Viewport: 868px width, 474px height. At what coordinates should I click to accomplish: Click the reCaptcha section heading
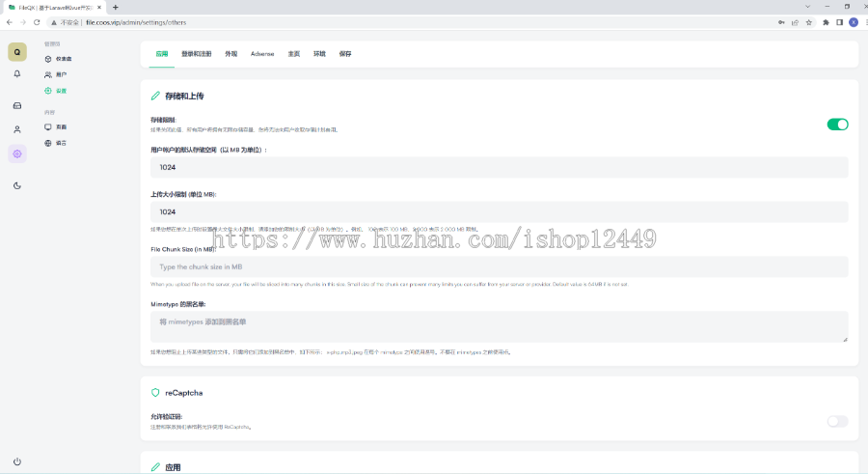pyautogui.click(x=184, y=393)
